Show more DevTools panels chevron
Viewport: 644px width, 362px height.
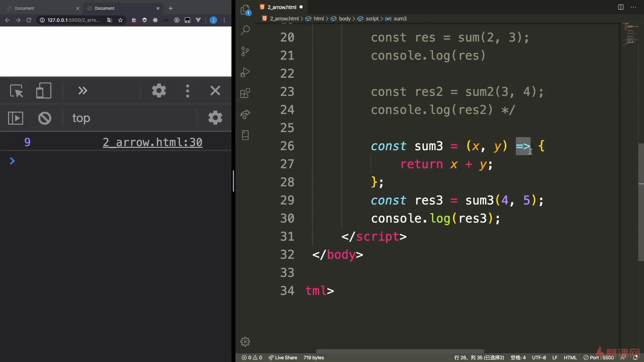click(x=83, y=90)
